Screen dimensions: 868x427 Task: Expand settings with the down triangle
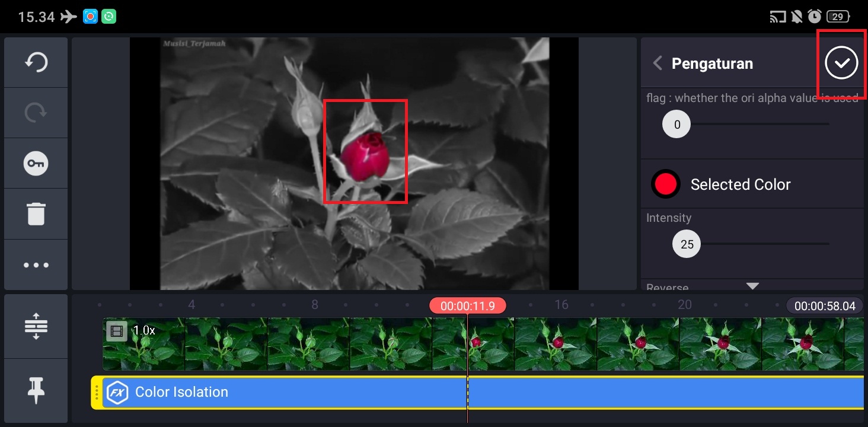(752, 286)
